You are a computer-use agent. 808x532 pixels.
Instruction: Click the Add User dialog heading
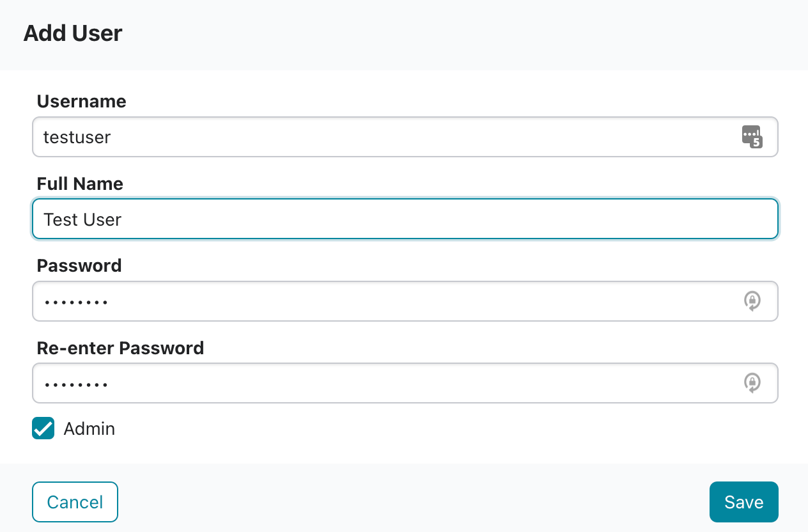(x=73, y=33)
